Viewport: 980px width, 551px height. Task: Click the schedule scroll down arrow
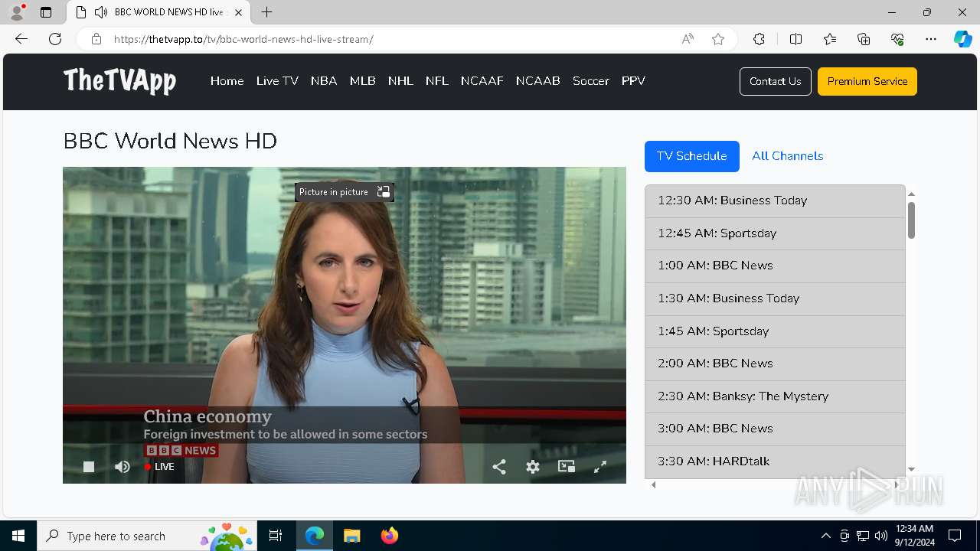pos(911,469)
